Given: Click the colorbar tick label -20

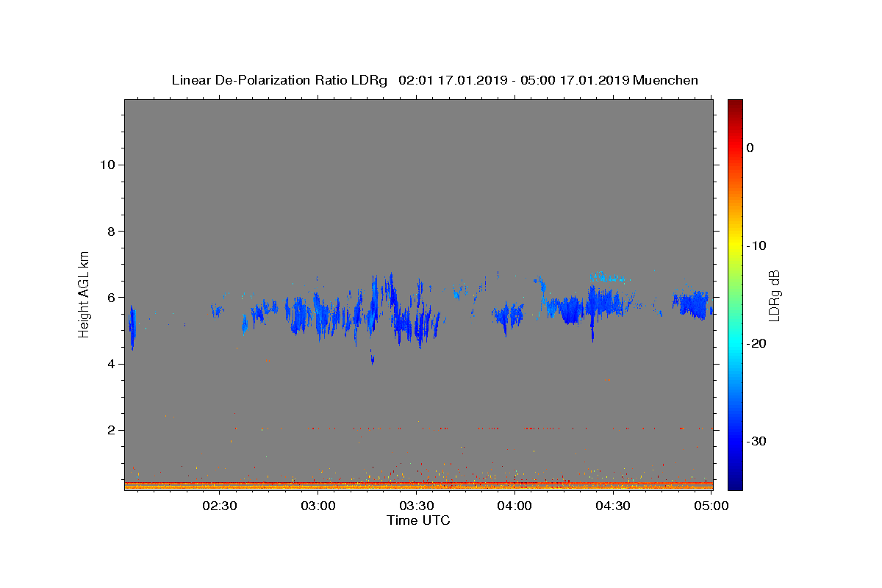Looking at the screenshot, I should tap(756, 343).
